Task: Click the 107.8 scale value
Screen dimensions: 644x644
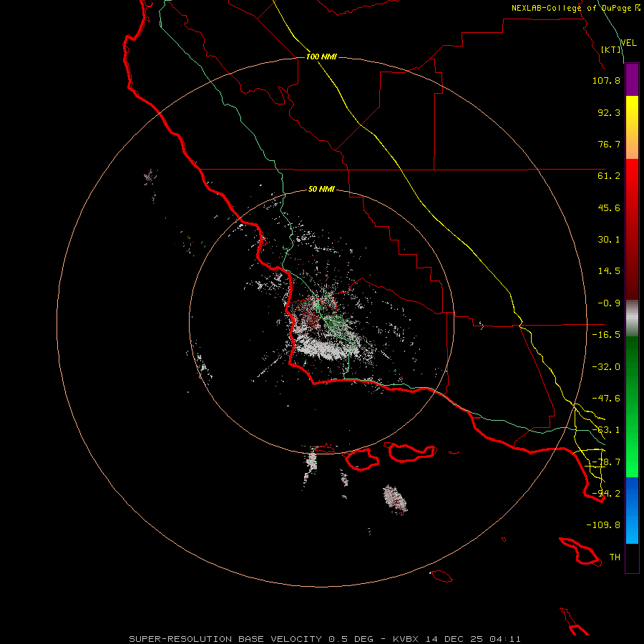Action: tap(606, 80)
